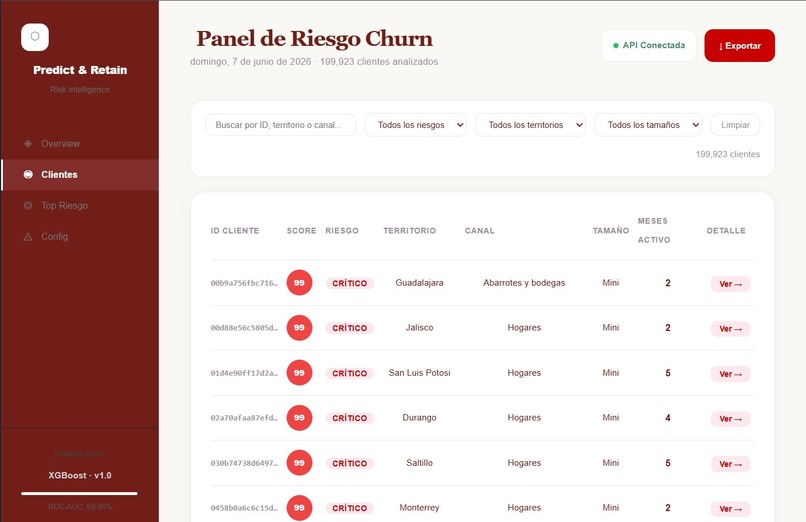Viewport: 806px width, 522px height.
Task: Click the model ROC-AUC progress bar
Action: 79,493
